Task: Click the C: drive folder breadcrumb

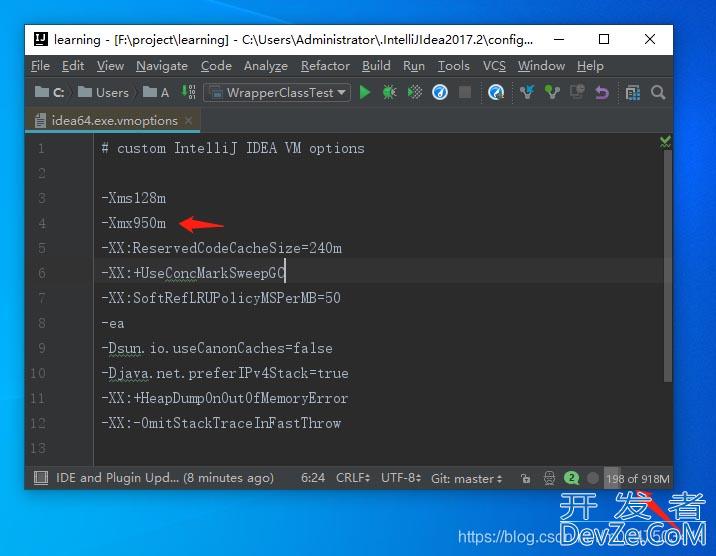Action: 50,93
